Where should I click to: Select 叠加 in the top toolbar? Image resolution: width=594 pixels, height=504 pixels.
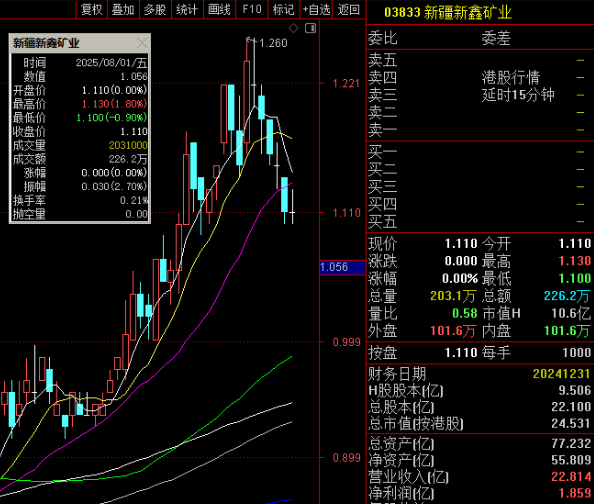tap(123, 9)
